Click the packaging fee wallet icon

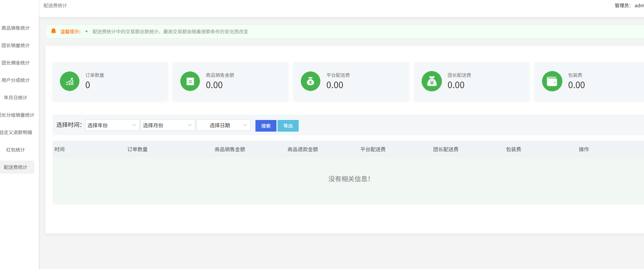coord(552,81)
